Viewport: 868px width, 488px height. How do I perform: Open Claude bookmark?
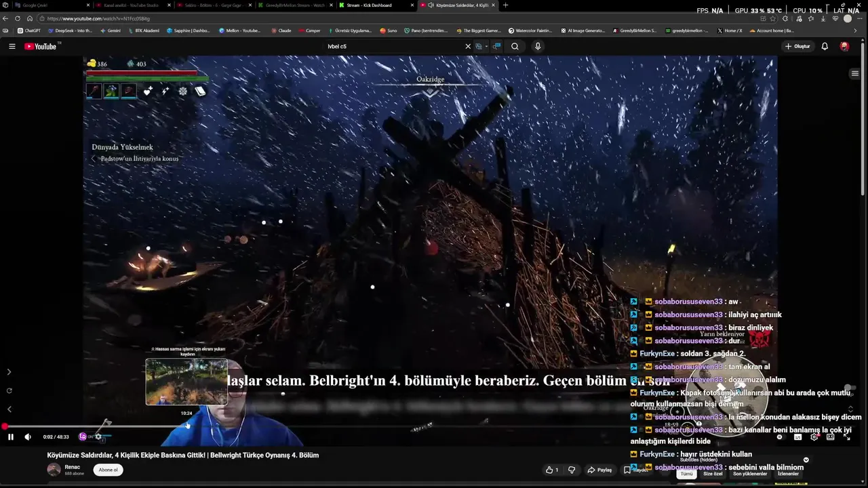click(x=281, y=30)
